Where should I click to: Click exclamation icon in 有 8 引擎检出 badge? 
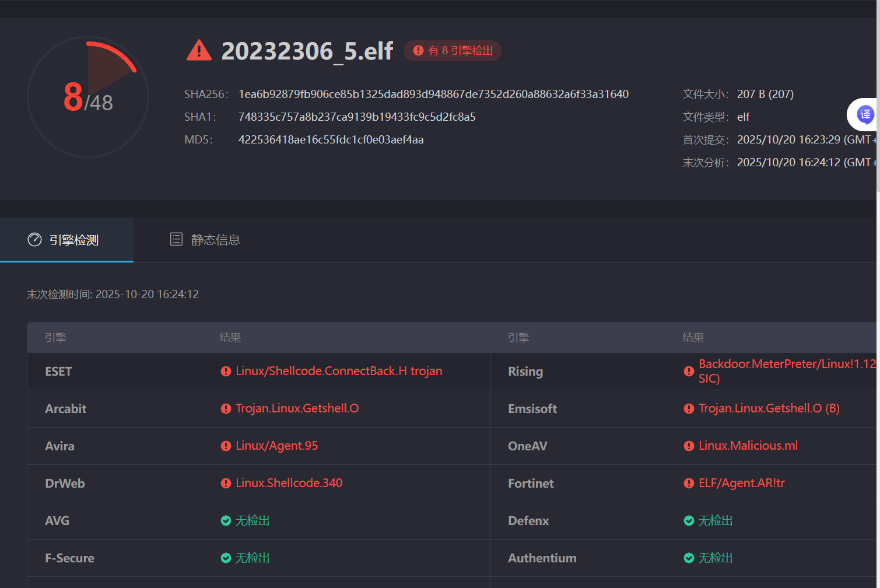[x=418, y=51]
